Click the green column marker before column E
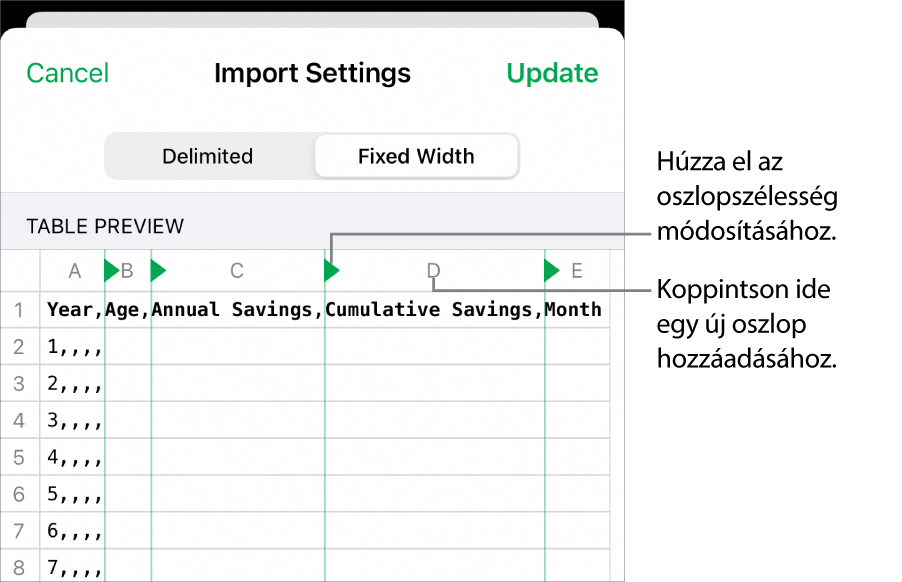 pyautogui.click(x=551, y=270)
